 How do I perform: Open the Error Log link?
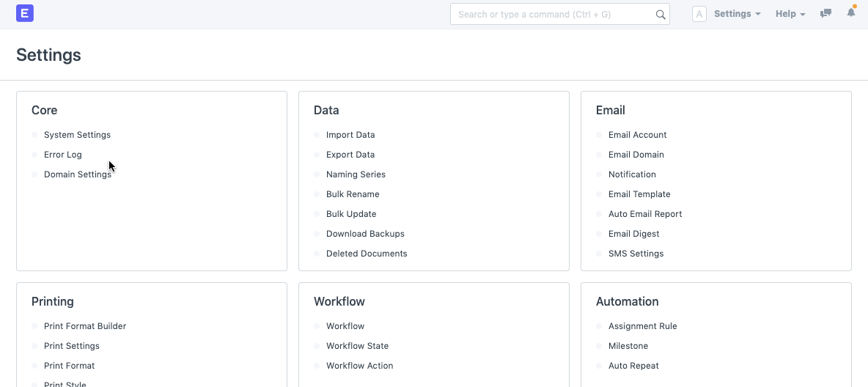click(x=63, y=155)
